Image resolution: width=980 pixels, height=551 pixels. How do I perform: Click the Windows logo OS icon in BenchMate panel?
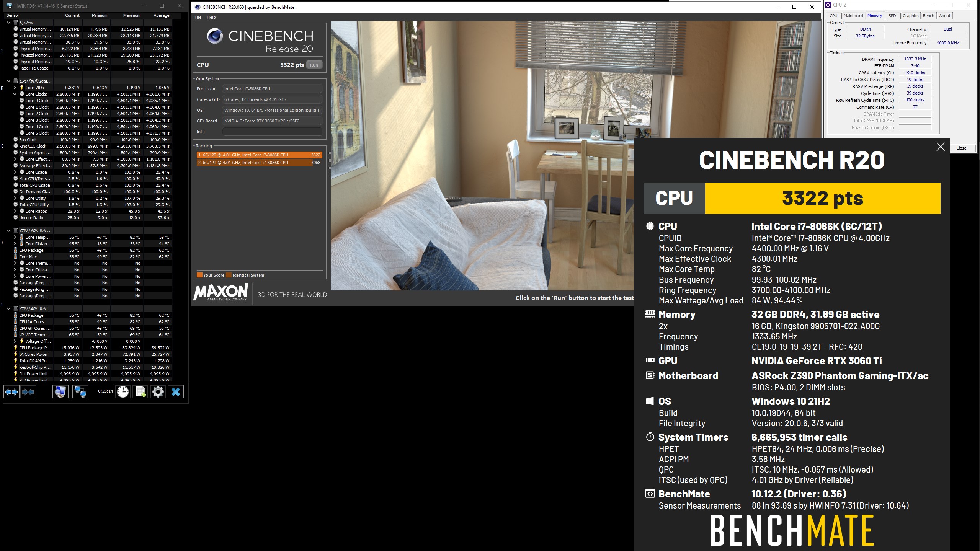(x=650, y=401)
